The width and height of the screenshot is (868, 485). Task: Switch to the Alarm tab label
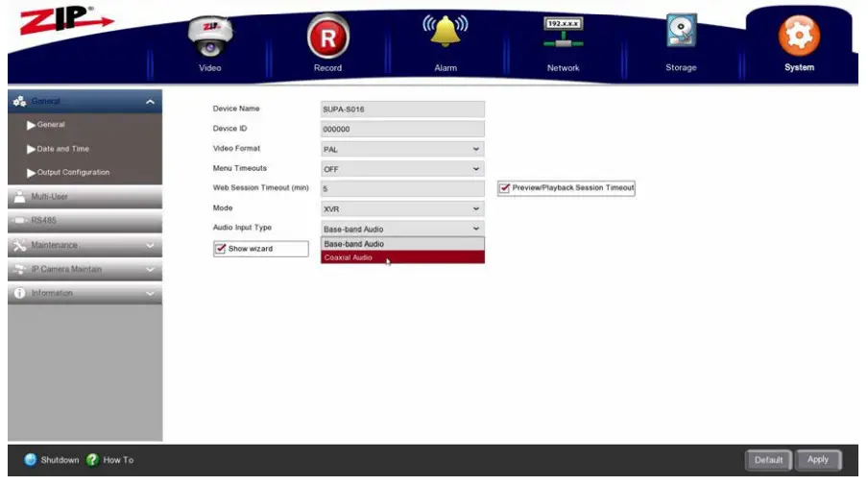point(446,67)
